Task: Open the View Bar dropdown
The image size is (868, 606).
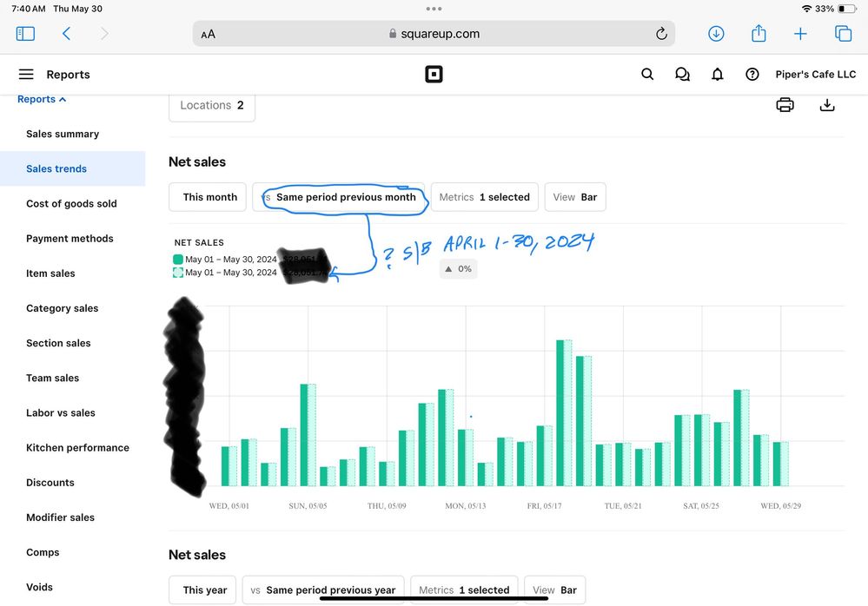Action: 575,197
